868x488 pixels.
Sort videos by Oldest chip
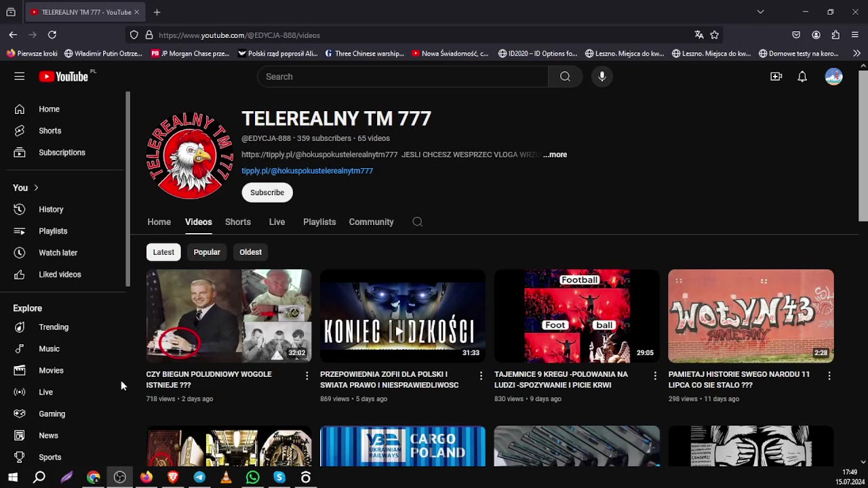[x=250, y=252]
